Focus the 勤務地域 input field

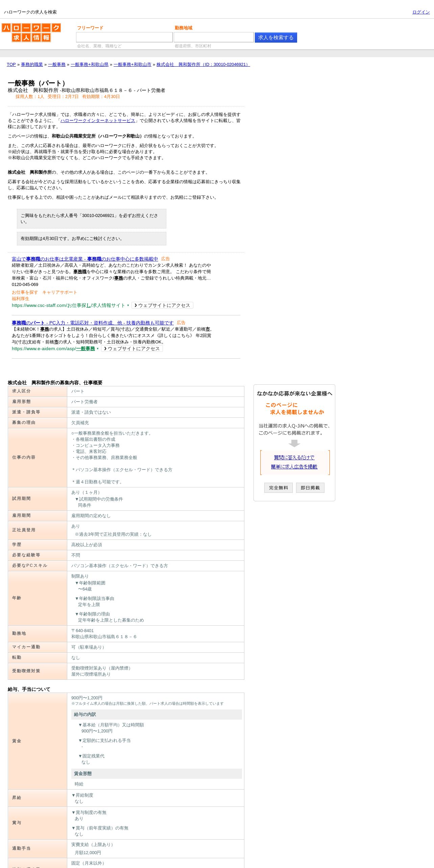click(214, 37)
